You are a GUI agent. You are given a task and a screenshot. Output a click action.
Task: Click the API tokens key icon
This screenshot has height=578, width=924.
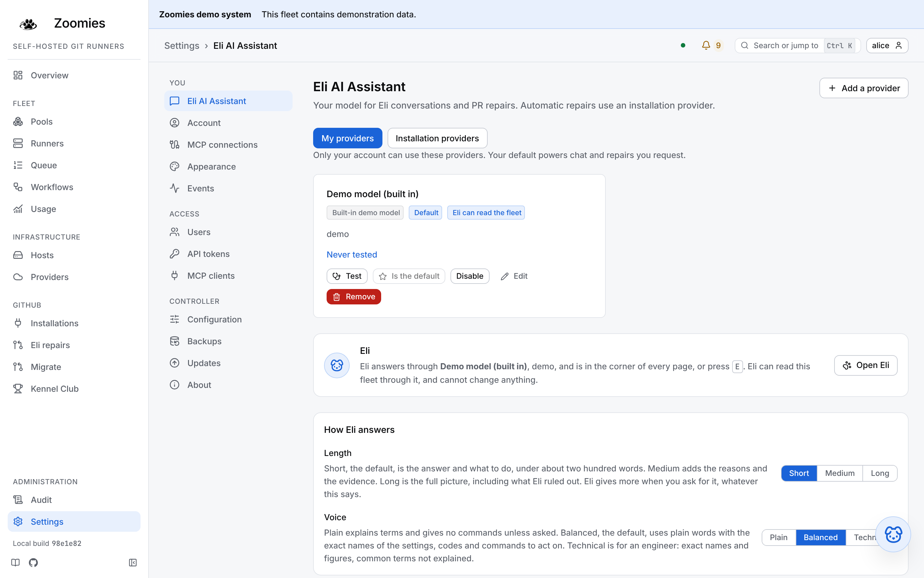tap(175, 254)
